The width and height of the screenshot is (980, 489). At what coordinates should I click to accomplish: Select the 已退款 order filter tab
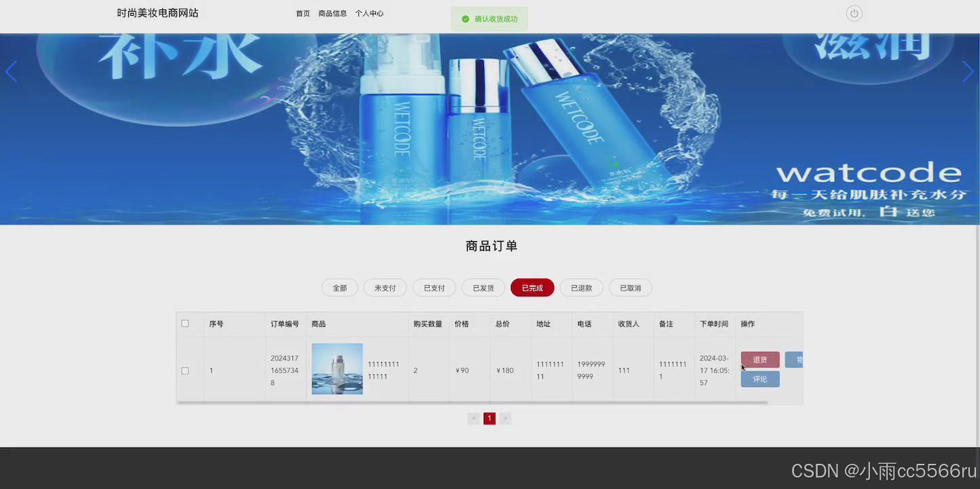(582, 288)
